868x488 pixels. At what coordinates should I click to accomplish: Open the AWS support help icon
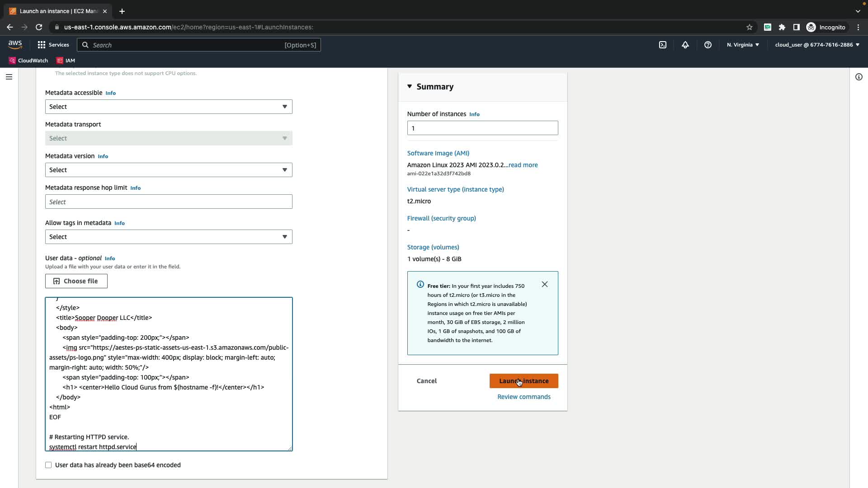(708, 45)
